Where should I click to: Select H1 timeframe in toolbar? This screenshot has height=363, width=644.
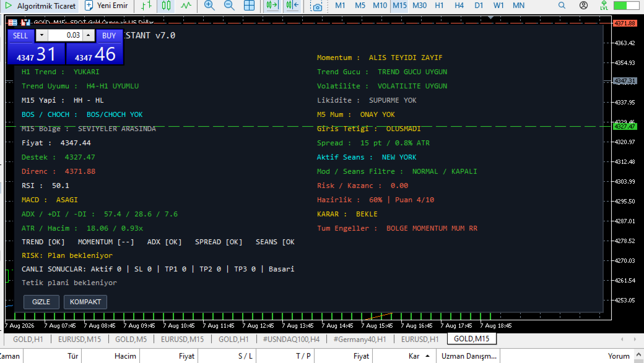coord(439,6)
